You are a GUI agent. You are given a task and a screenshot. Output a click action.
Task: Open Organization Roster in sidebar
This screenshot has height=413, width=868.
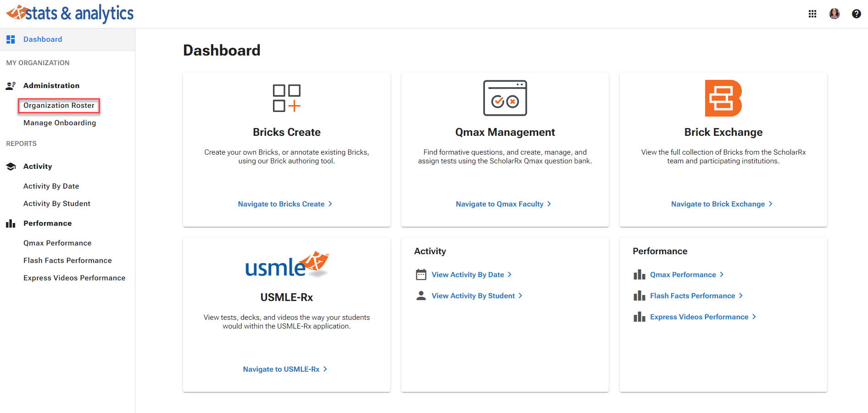click(x=59, y=106)
